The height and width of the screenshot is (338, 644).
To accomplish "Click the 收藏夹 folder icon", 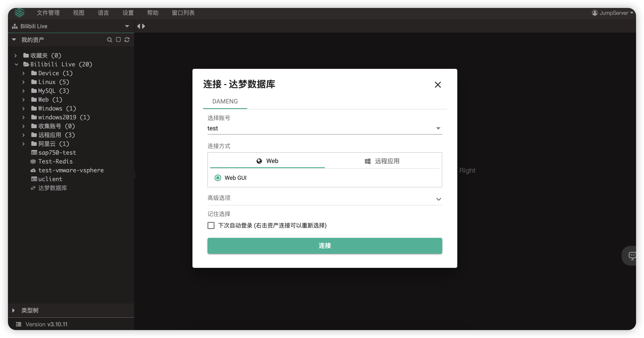I will point(26,55).
